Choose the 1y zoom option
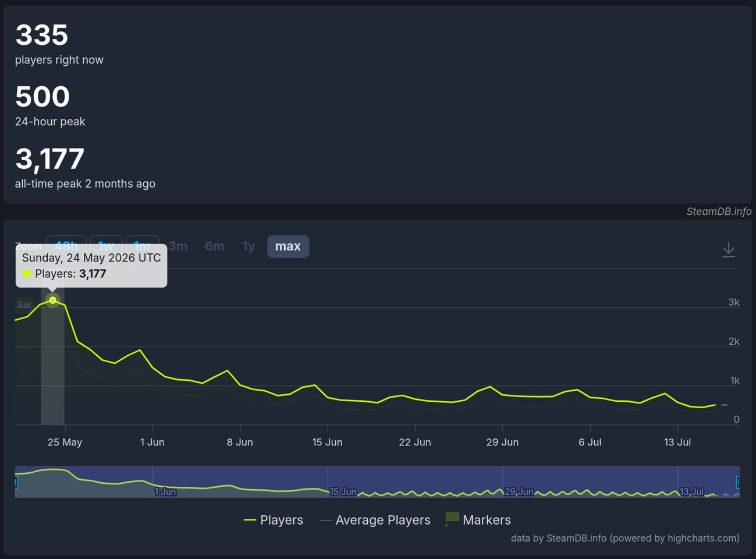This screenshot has width=756, height=559. [x=249, y=246]
